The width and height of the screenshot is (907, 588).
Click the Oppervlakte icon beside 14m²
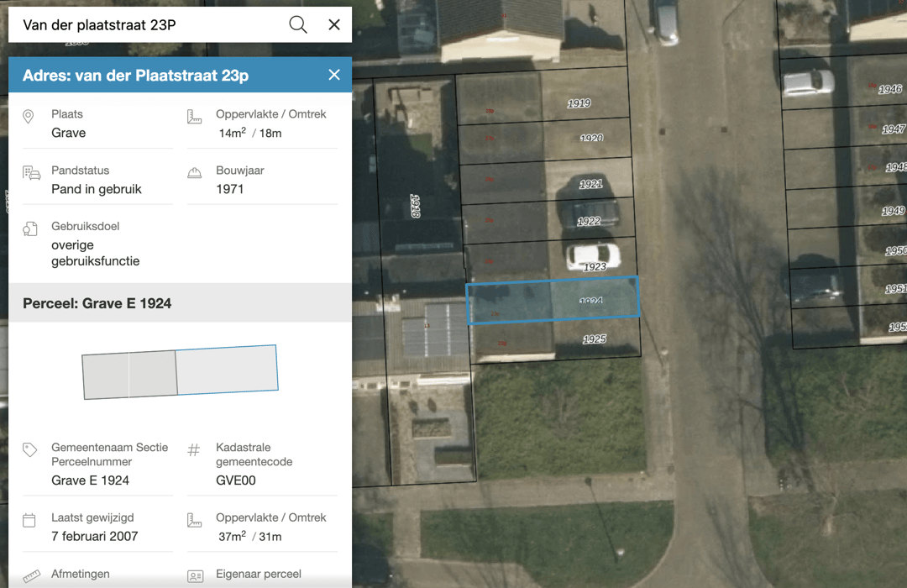194,116
